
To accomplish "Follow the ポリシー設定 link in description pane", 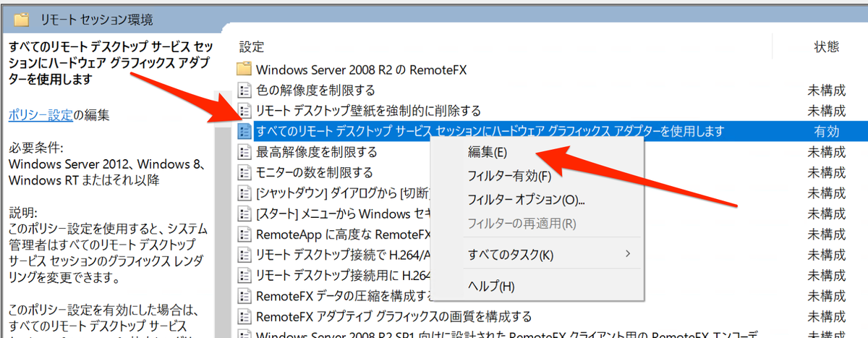I will (41, 114).
